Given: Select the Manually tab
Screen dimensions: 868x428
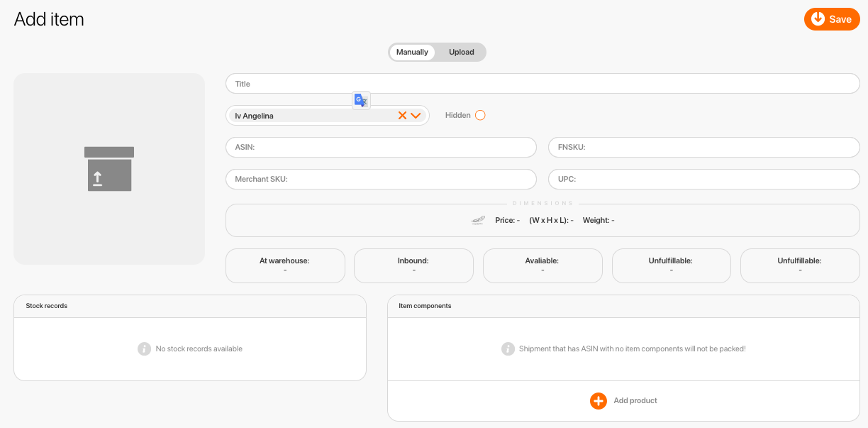Looking at the screenshot, I should [412, 53].
